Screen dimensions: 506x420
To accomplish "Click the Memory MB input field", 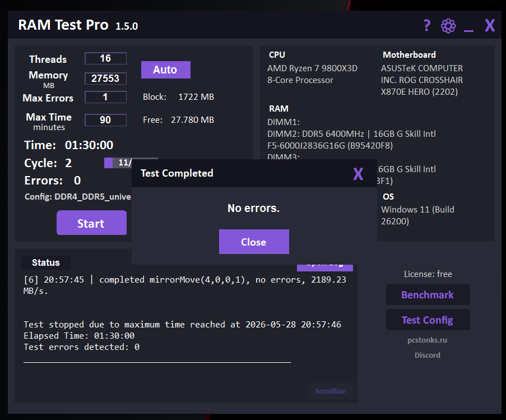I will (105, 79).
